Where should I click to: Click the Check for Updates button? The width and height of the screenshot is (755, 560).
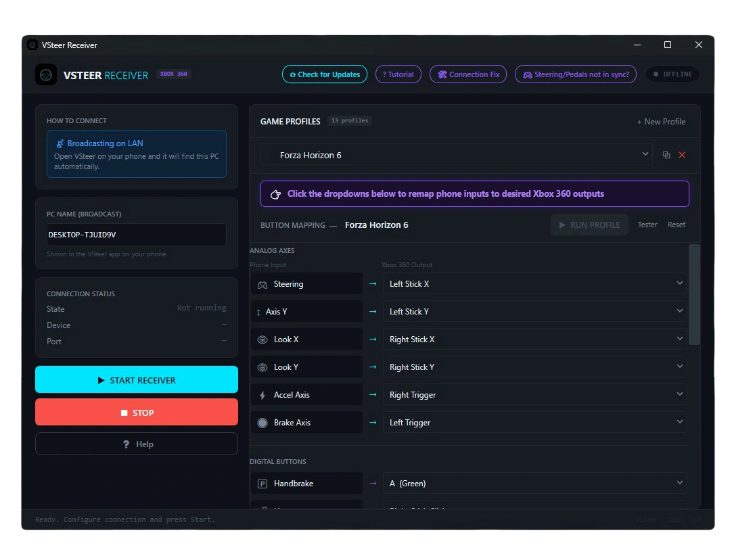(x=325, y=74)
